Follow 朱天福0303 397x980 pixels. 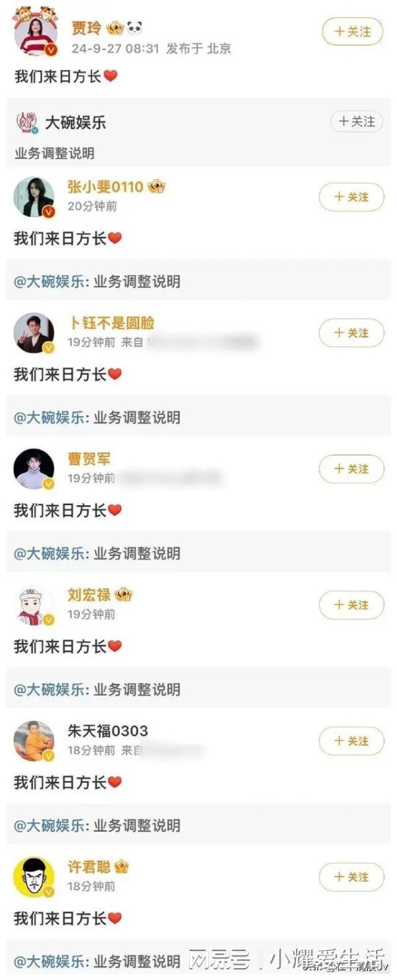(351, 741)
